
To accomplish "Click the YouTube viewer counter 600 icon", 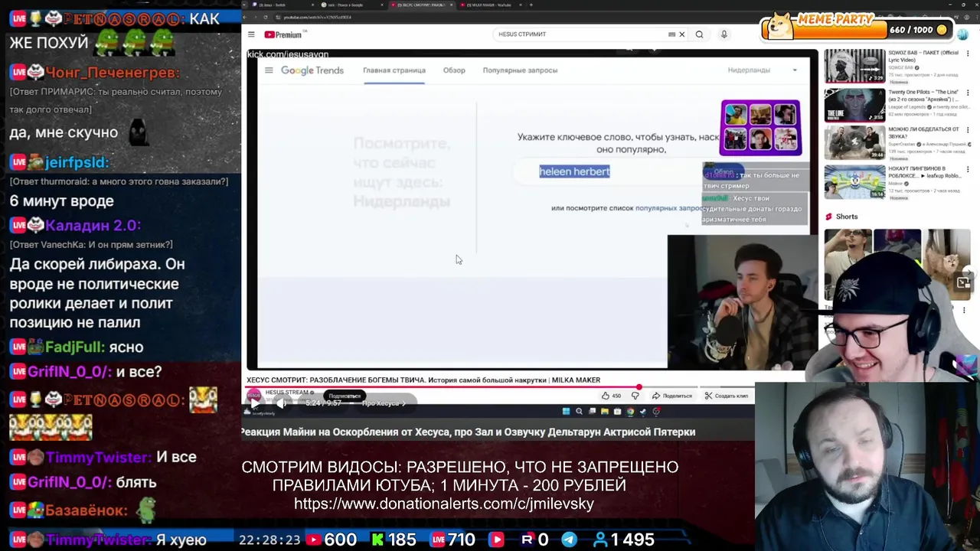I will (313, 540).
